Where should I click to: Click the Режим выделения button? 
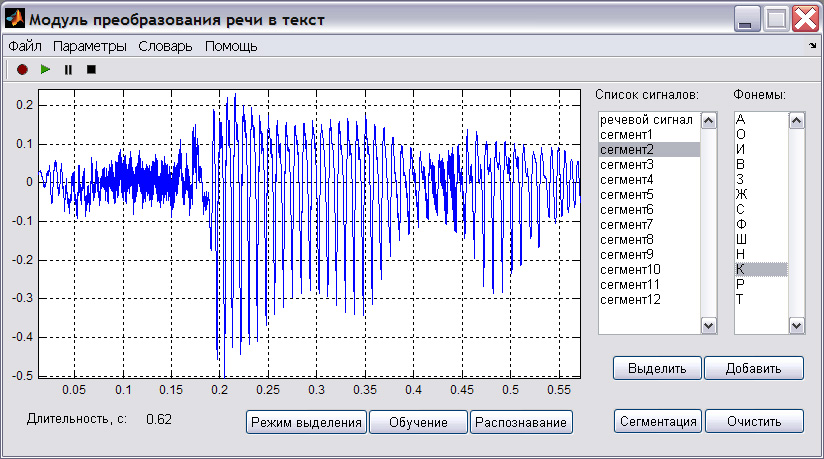pos(306,422)
